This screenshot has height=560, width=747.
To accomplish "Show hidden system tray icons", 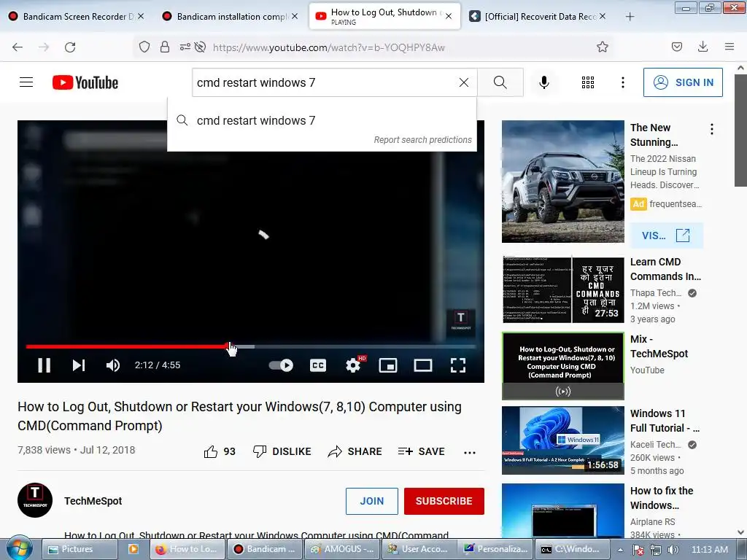I will [x=620, y=549].
